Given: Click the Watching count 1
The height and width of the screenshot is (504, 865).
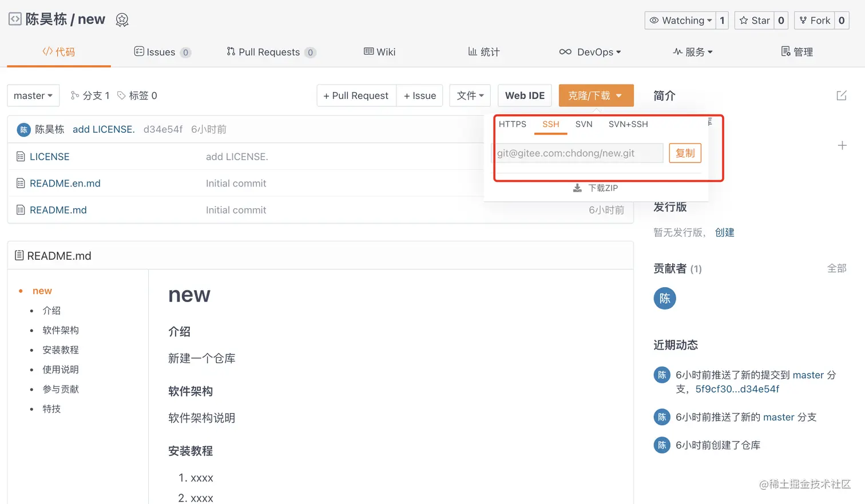Looking at the screenshot, I should click(722, 21).
